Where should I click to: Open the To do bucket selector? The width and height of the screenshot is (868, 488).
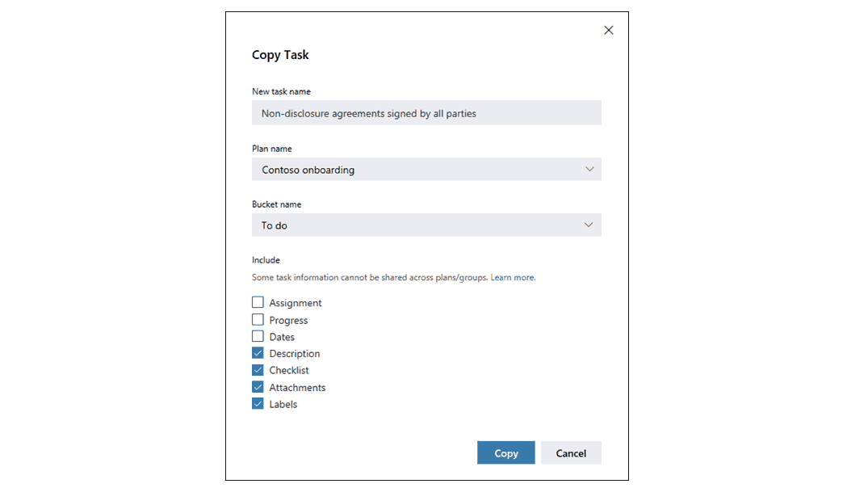click(426, 225)
